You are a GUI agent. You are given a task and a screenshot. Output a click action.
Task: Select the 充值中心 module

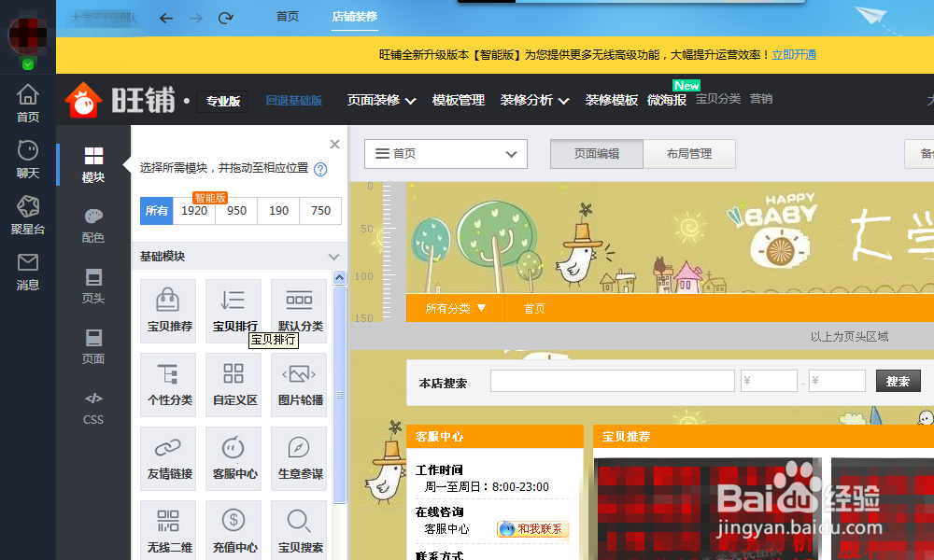[233, 530]
